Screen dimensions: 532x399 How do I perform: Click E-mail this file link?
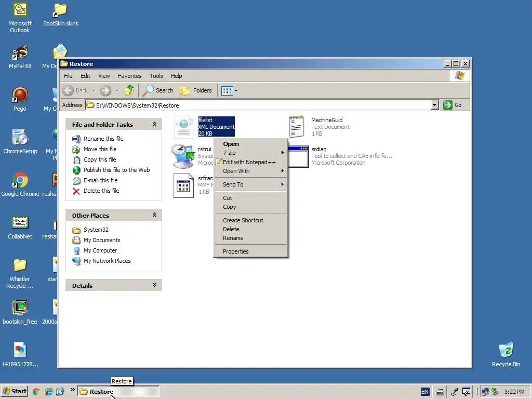click(100, 180)
